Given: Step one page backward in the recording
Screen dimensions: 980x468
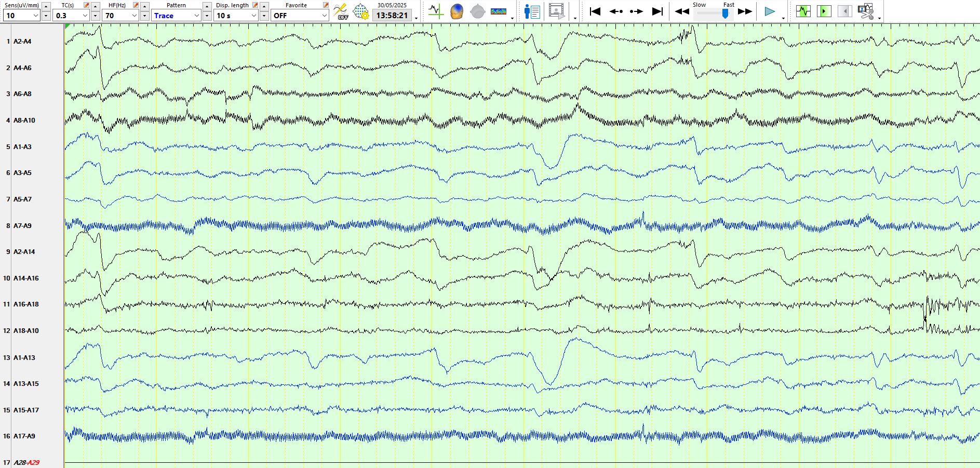Looking at the screenshot, I should click(x=616, y=11).
